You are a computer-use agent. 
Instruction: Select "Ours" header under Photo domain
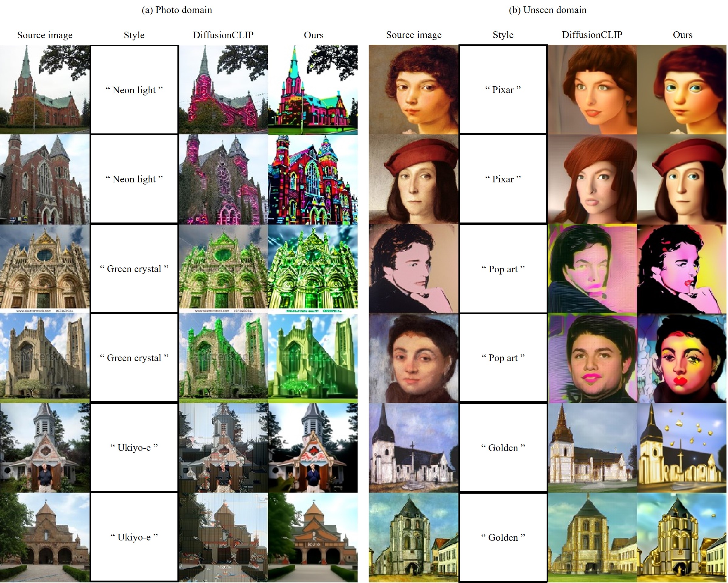[313, 35]
